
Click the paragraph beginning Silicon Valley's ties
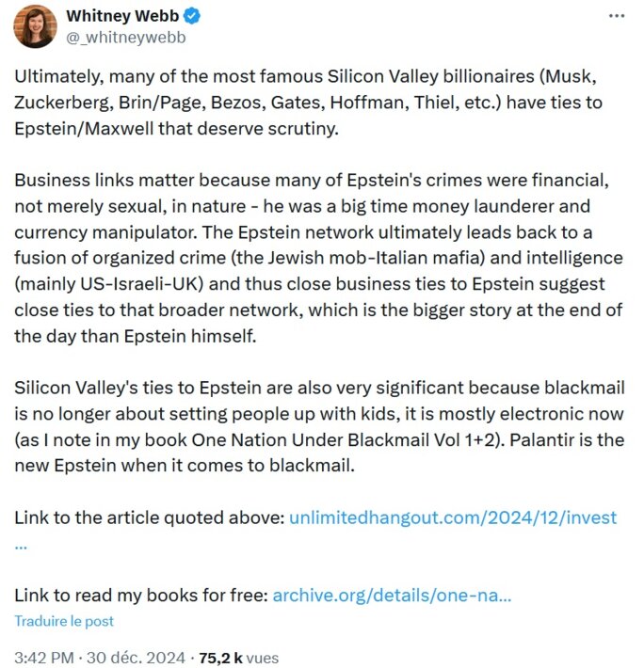tap(320, 426)
